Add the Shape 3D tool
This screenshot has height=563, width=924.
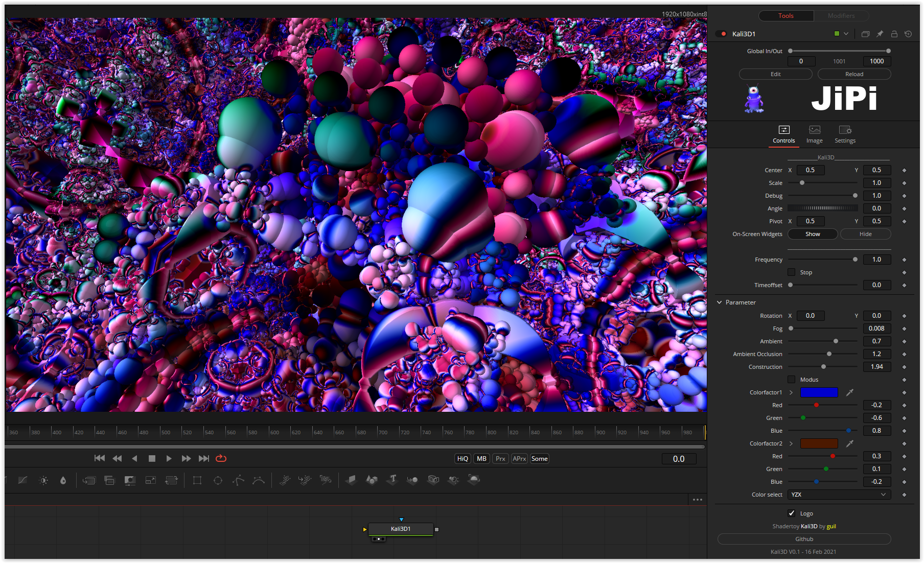coord(372,480)
